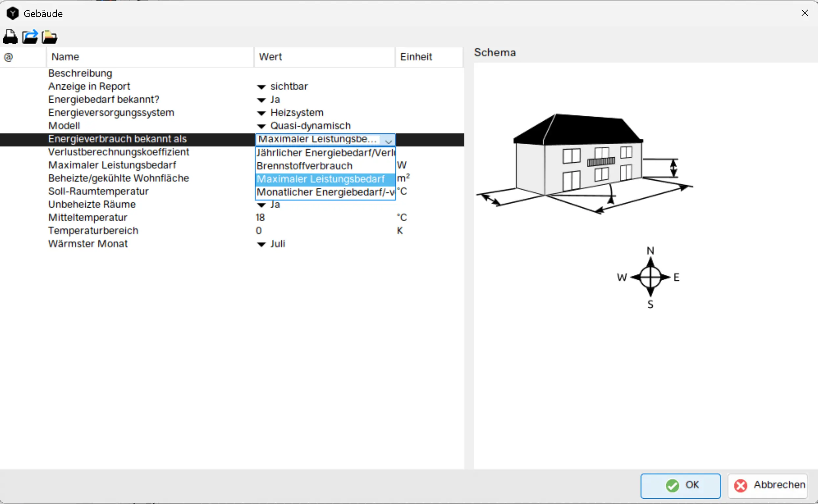Confirm with the OK button
Screen dimensions: 818x504
(x=680, y=485)
